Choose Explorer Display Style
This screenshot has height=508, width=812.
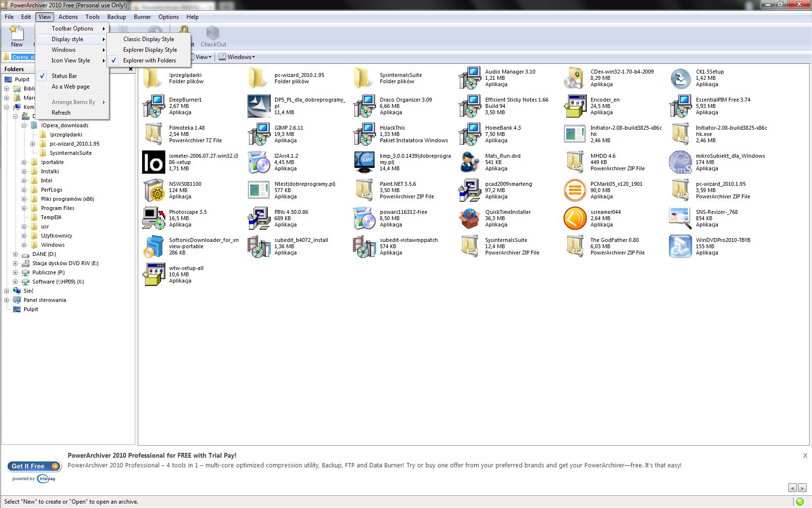(149, 50)
